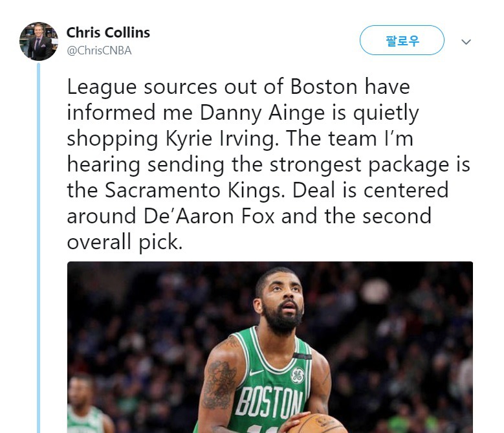504x433 pixels.
Task: Open the attached Kyrie Irving photo
Action: [x=270, y=347]
